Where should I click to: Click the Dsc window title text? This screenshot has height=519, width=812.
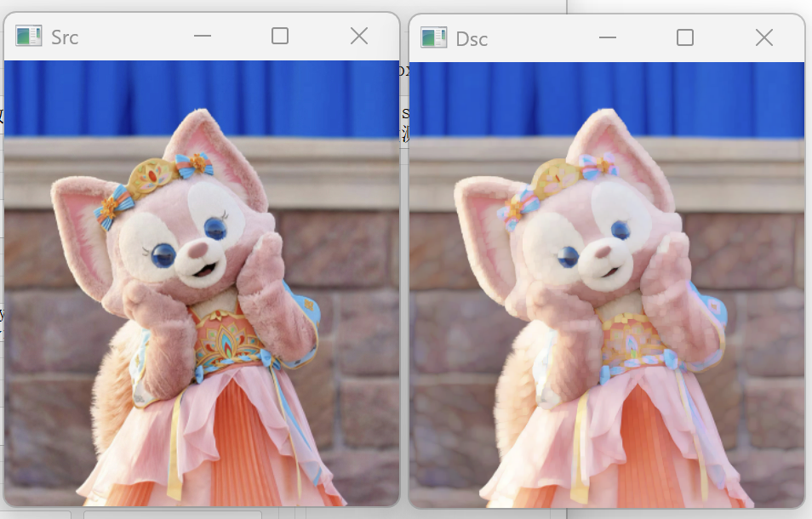pyautogui.click(x=472, y=39)
